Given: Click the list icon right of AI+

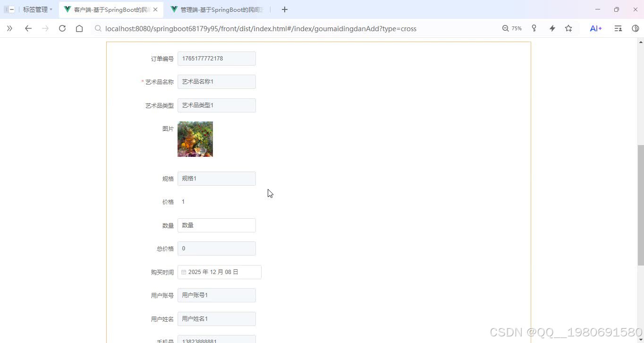Looking at the screenshot, I should (618, 28).
